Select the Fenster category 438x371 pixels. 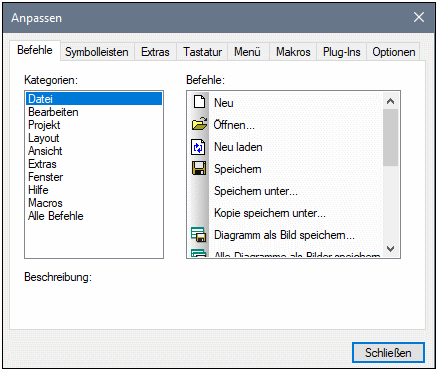pyautogui.click(x=94, y=177)
